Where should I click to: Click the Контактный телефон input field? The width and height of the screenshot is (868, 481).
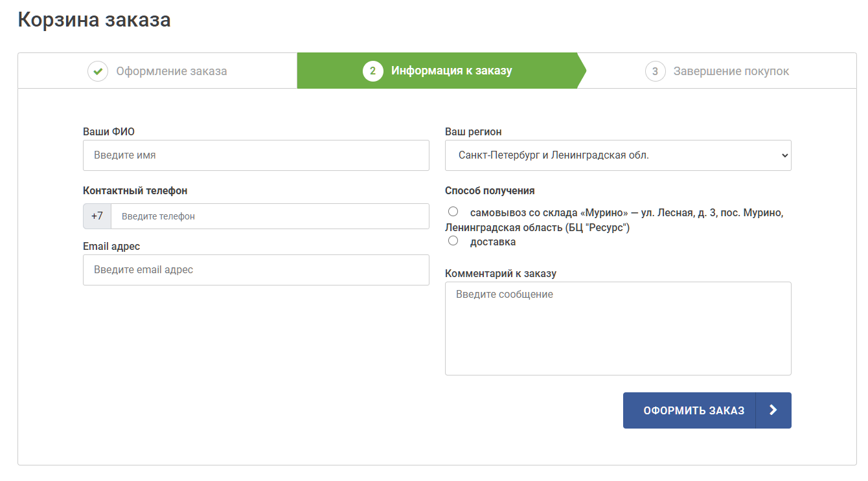270,216
